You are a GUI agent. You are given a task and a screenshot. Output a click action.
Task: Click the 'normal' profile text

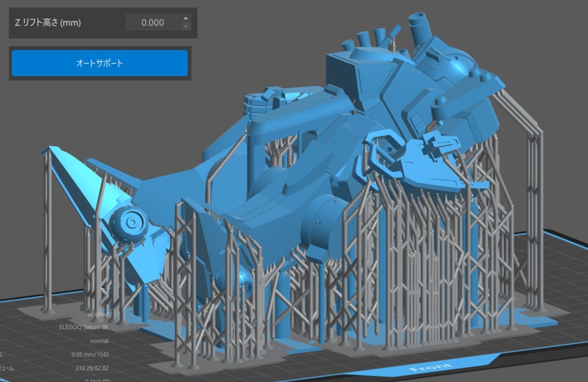pos(99,341)
